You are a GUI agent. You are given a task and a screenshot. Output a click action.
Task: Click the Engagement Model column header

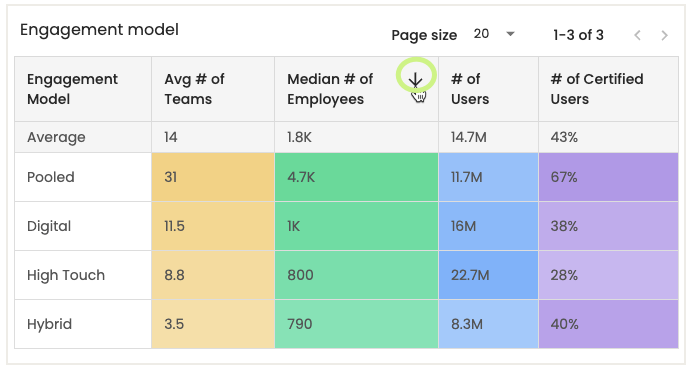[72, 89]
